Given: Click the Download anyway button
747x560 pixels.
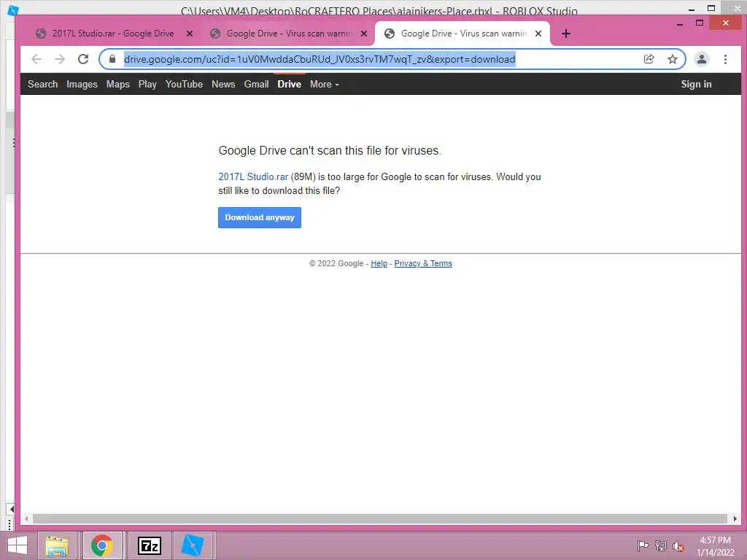Looking at the screenshot, I should click(x=260, y=217).
